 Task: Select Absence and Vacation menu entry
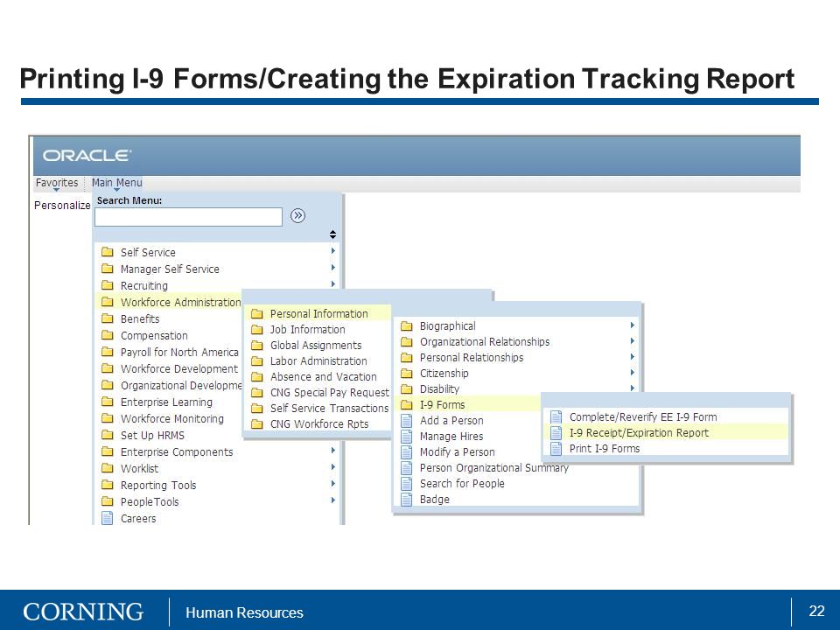pyautogui.click(x=323, y=376)
